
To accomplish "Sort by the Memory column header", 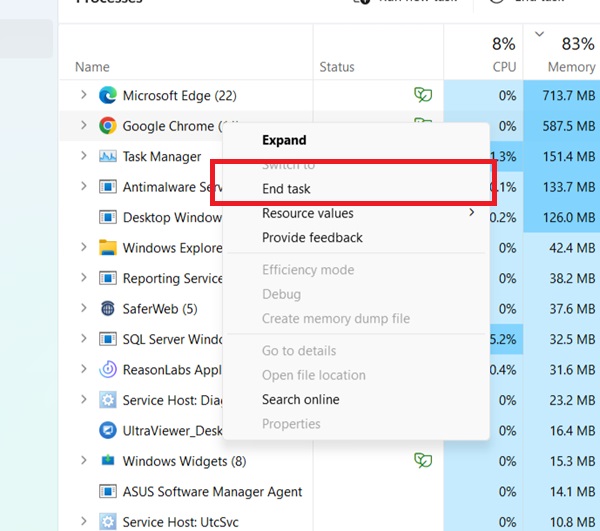I will (x=571, y=67).
